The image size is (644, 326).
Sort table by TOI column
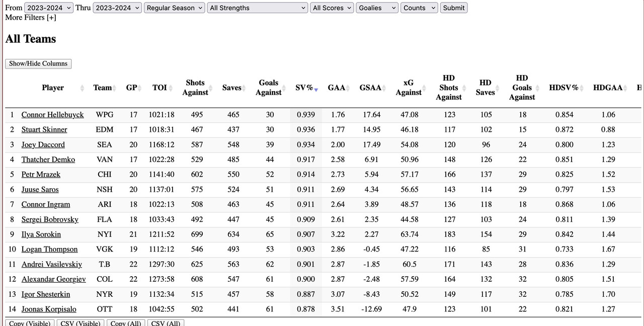(x=160, y=88)
